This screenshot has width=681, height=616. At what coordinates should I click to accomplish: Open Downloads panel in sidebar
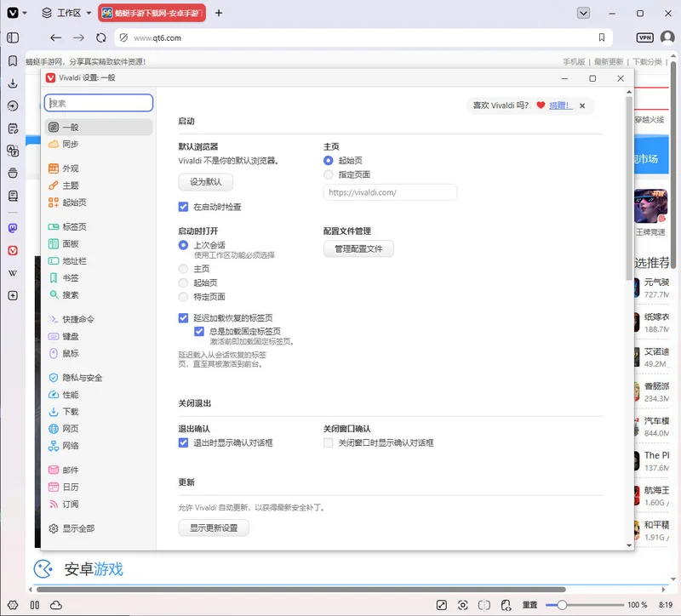pos(13,83)
